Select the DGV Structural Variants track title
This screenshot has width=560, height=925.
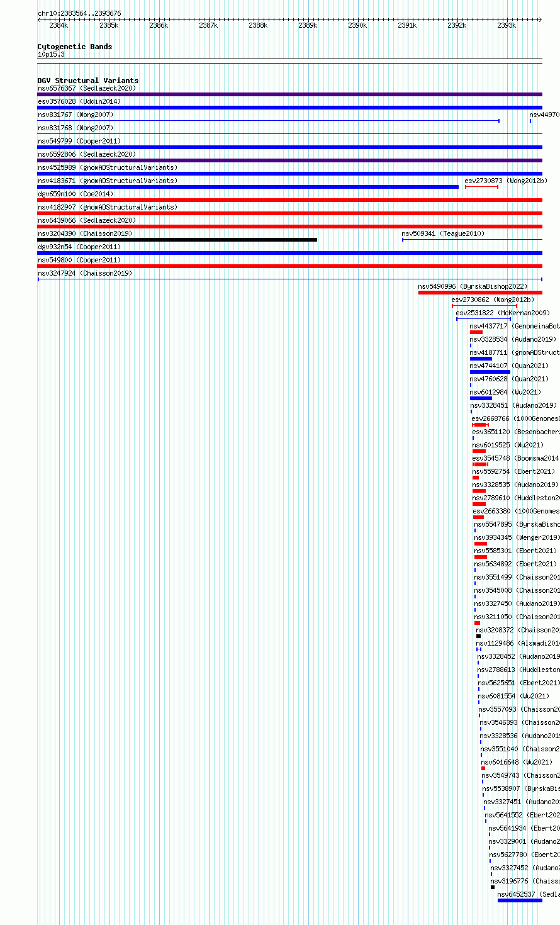click(x=88, y=81)
